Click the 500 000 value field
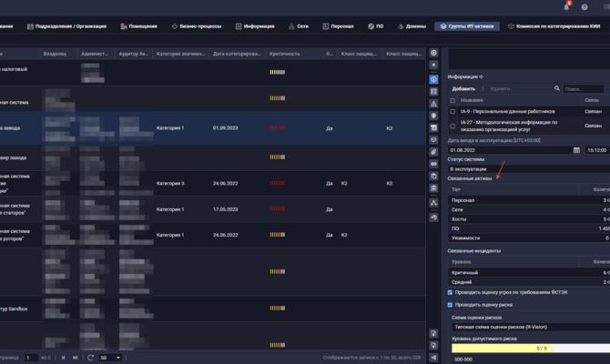Viewport: 610px width, 364px height. pyautogui.click(x=531, y=359)
